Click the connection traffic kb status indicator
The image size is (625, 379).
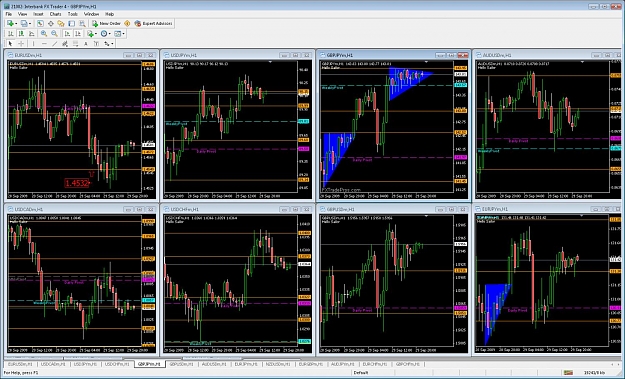[x=595, y=373]
